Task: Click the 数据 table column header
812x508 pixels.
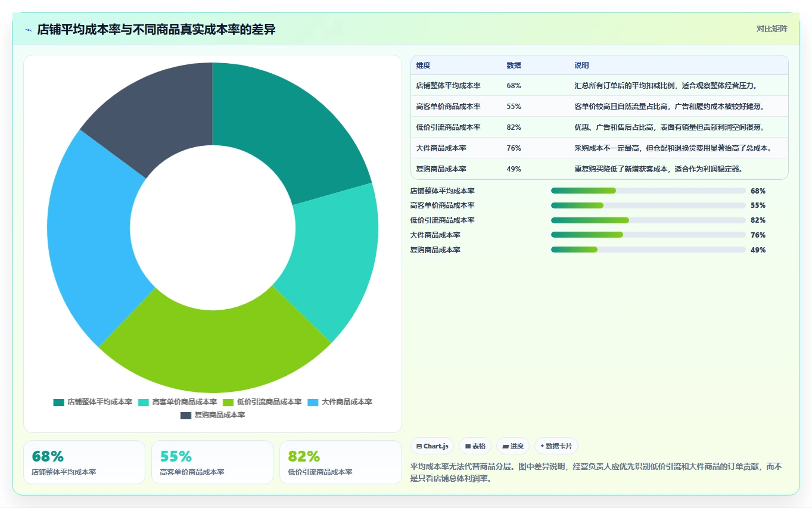Action: coord(514,66)
